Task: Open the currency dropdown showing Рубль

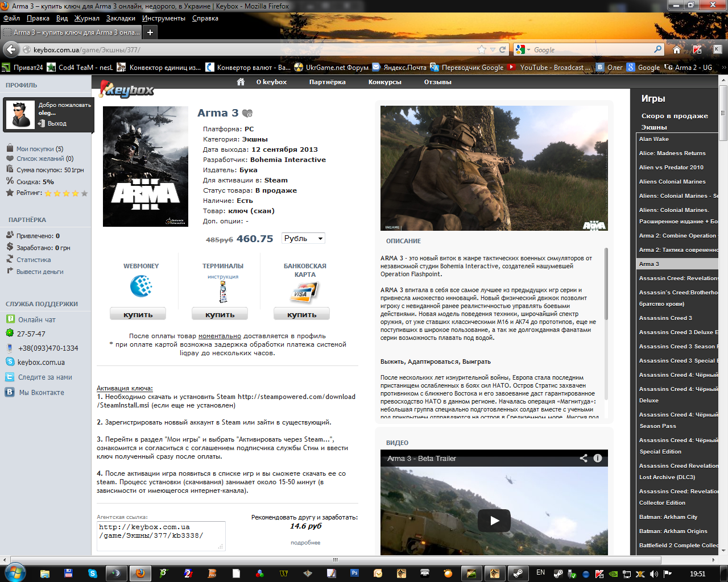Action: tap(304, 239)
